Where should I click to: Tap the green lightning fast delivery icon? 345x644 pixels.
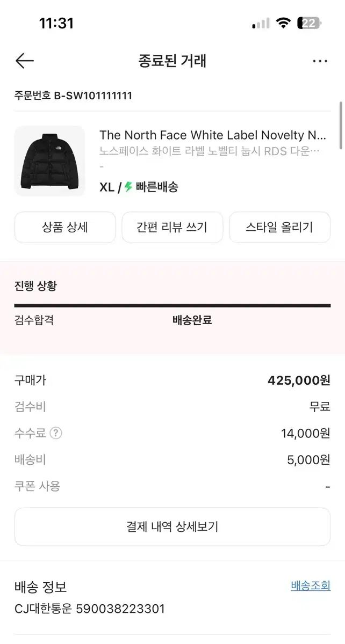click(128, 187)
